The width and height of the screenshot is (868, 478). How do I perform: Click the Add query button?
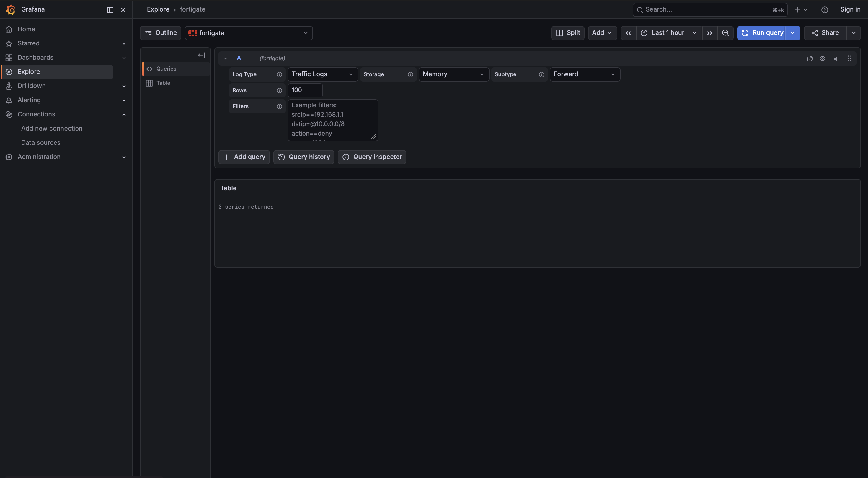[x=244, y=157]
